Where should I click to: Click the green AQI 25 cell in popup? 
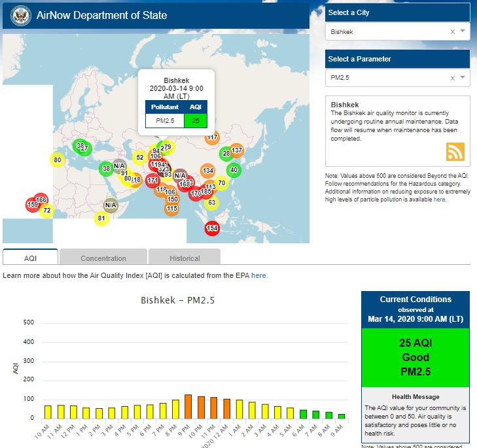[x=195, y=120]
